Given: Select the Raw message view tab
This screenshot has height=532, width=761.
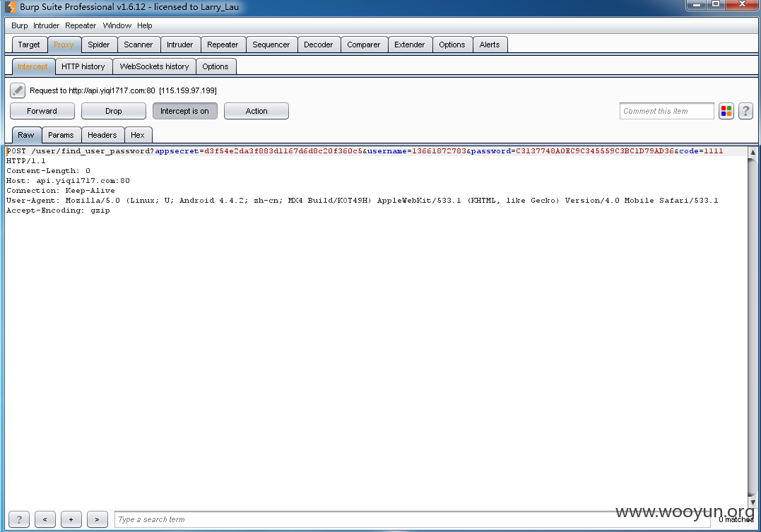Looking at the screenshot, I should (x=26, y=135).
